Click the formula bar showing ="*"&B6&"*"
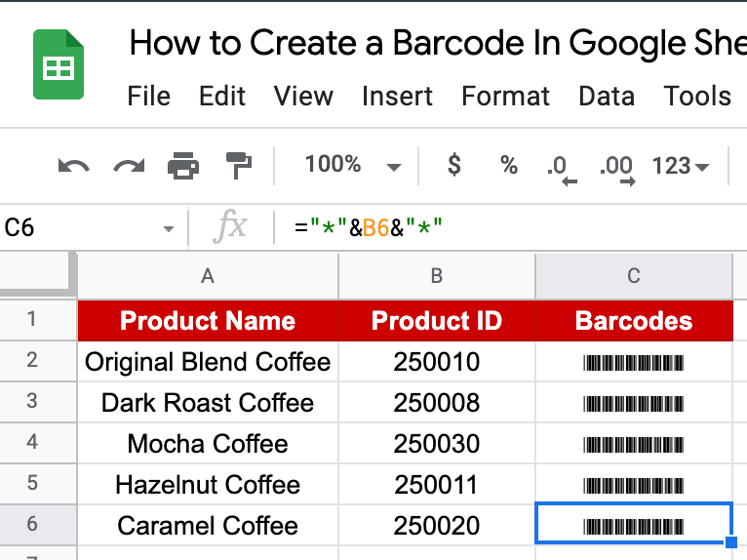The width and height of the screenshot is (747, 560). click(x=510, y=227)
